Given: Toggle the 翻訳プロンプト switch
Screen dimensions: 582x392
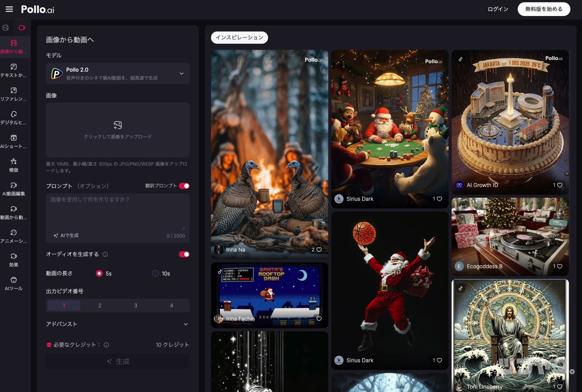Looking at the screenshot, I should tap(184, 186).
